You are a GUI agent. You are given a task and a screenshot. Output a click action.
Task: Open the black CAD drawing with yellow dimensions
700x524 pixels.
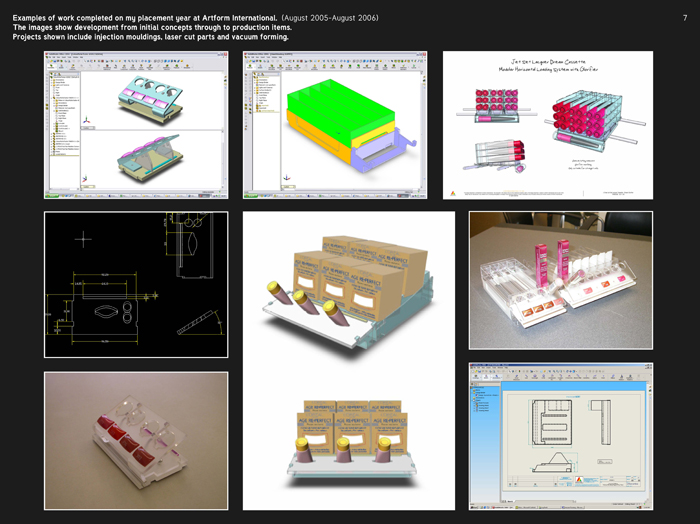(135, 284)
